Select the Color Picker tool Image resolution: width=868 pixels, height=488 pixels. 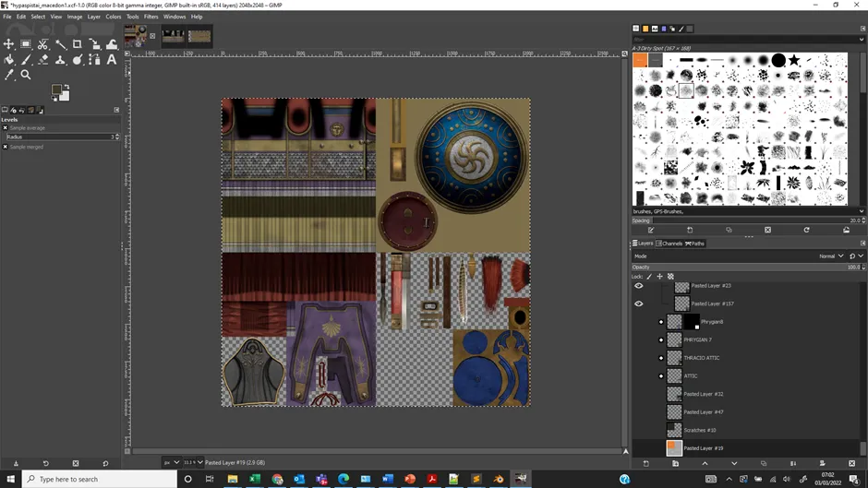pyautogui.click(x=9, y=75)
